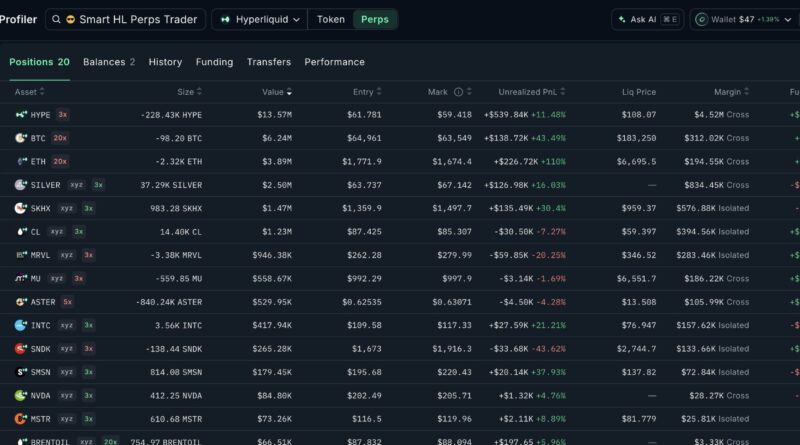Click the HYPE asset icon
Viewport: 800px width, 445px height.
point(21,115)
